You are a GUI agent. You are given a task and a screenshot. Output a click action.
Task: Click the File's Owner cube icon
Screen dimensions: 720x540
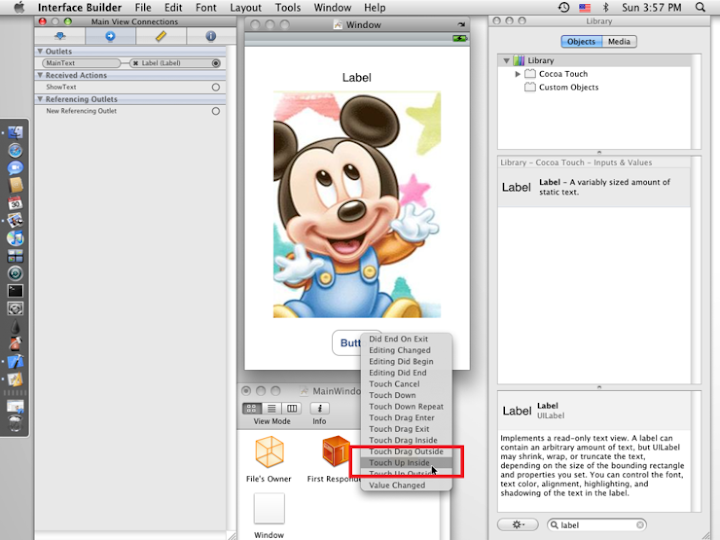(267, 453)
